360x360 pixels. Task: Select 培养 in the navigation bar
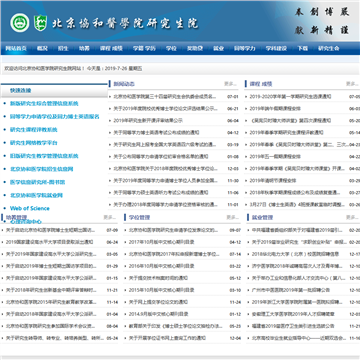pos(84,48)
